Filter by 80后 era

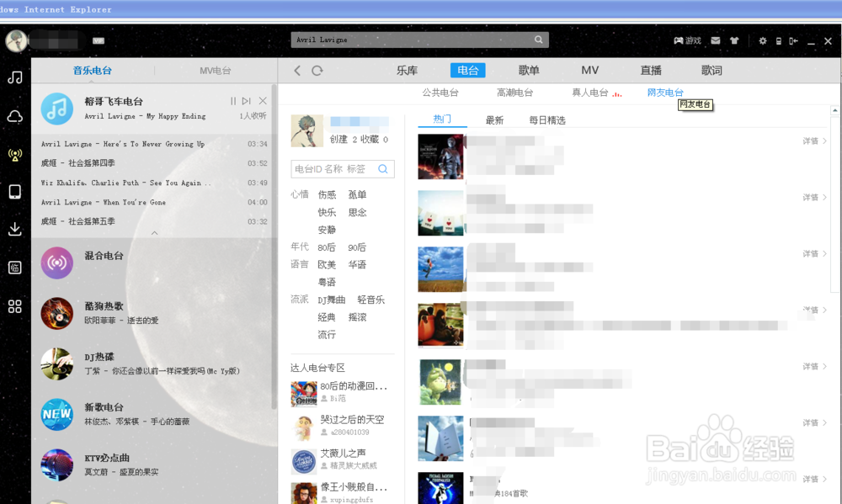pyautogui.click(x=327, y=247)
